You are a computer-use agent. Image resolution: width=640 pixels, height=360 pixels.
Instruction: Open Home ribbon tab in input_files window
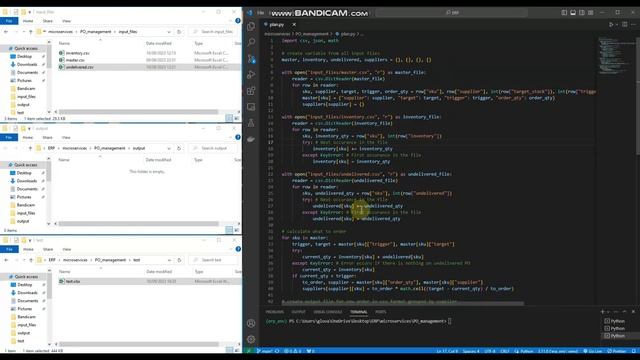pos(28,21)
